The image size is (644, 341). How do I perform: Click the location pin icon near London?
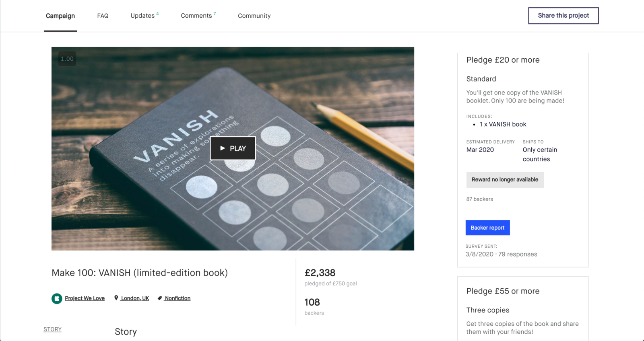tap(116, 298)
